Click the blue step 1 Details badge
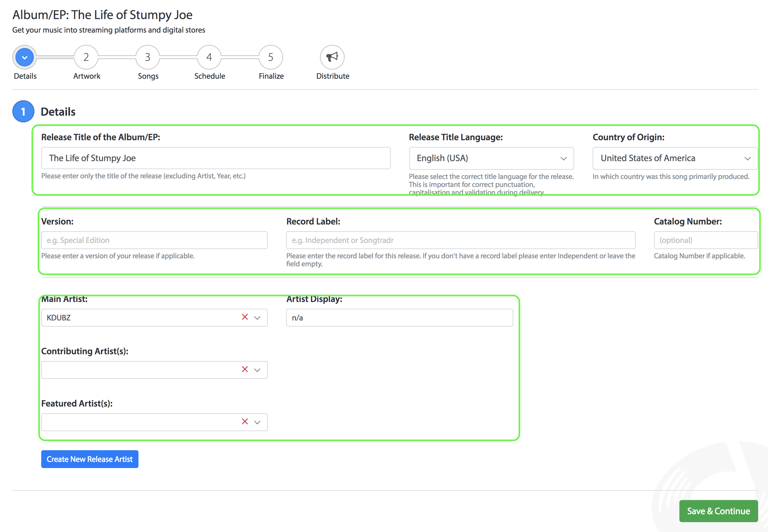 pyautogui.click(x=23, y=112)
